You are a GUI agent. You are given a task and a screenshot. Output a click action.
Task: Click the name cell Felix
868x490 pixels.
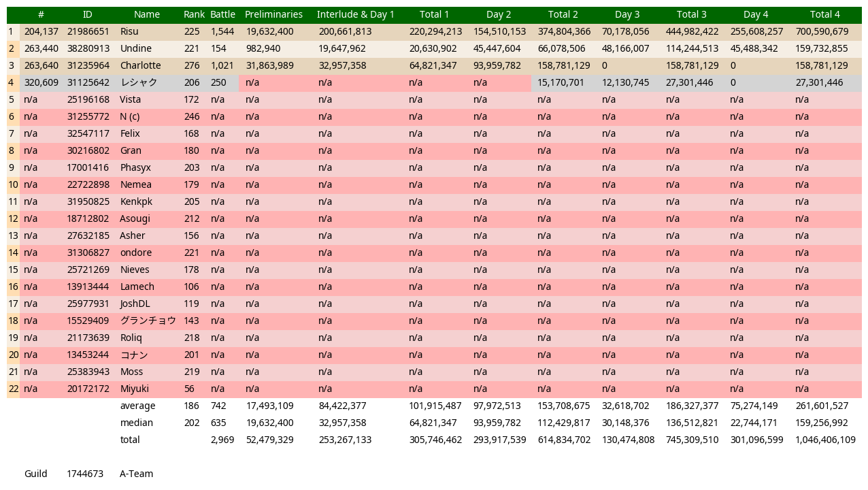coord(130,134)
